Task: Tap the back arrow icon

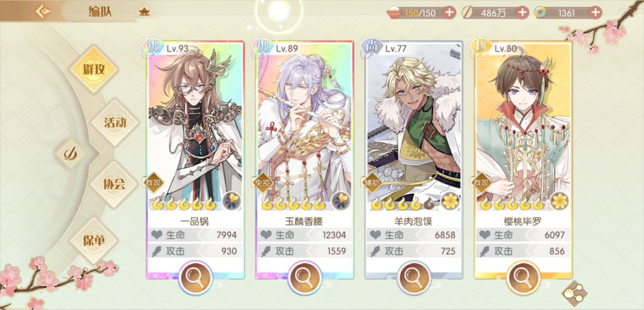Action: pos(43,11)
